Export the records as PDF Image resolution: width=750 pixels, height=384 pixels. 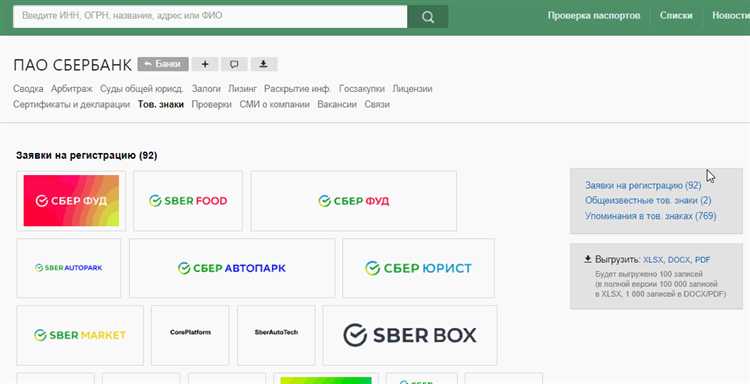click(x=703, y=260)
